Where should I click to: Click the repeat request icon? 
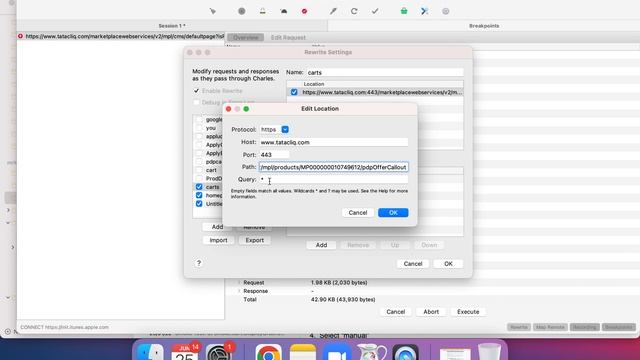[354, 11]
